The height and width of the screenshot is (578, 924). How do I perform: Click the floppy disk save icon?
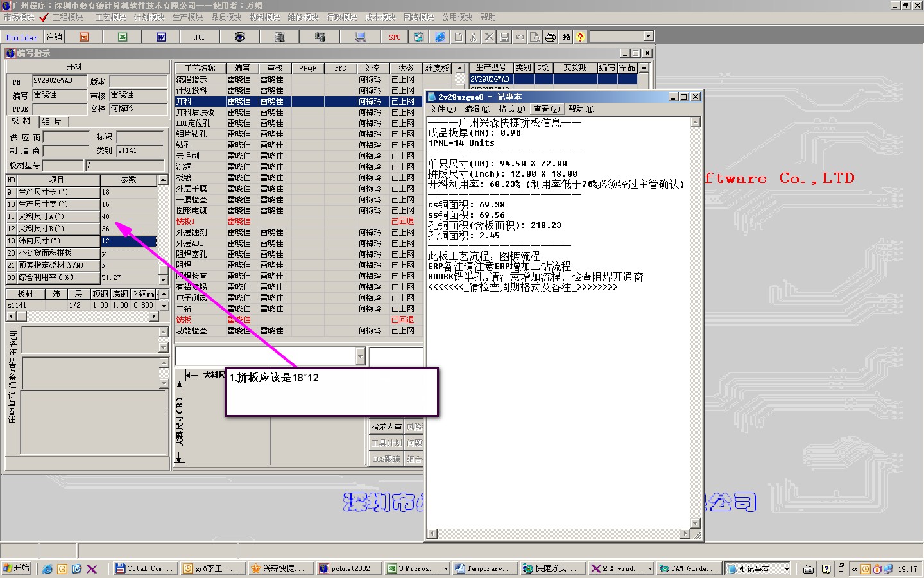click(504, 37)
